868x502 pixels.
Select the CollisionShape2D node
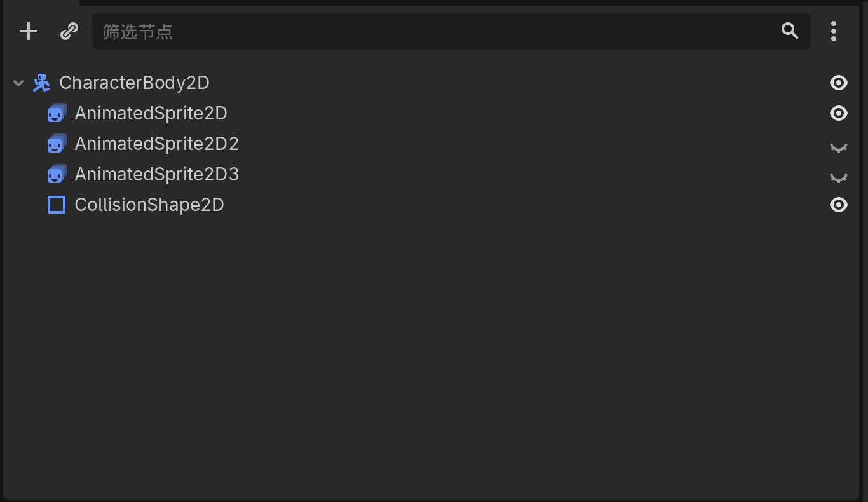point(149,204)
